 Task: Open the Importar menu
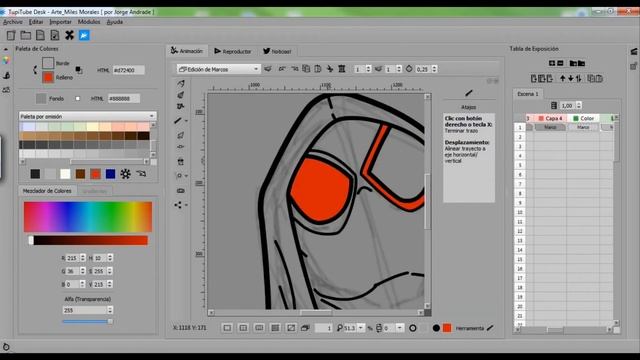[x=60, y=22]
